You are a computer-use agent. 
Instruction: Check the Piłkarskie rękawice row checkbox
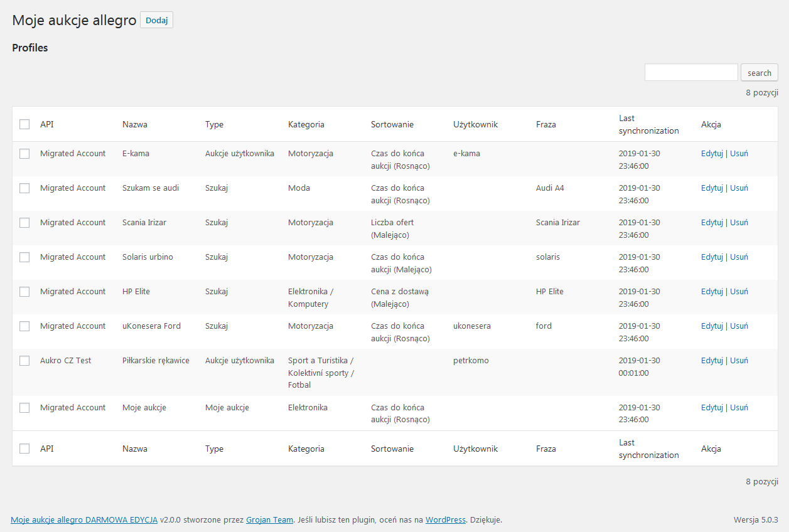(24, 361)
